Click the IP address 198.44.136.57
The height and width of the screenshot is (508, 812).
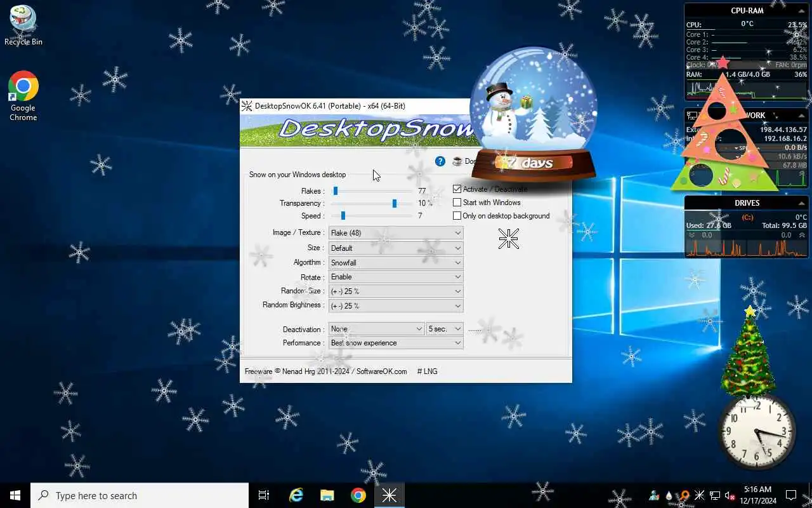[x=783, y=130]
